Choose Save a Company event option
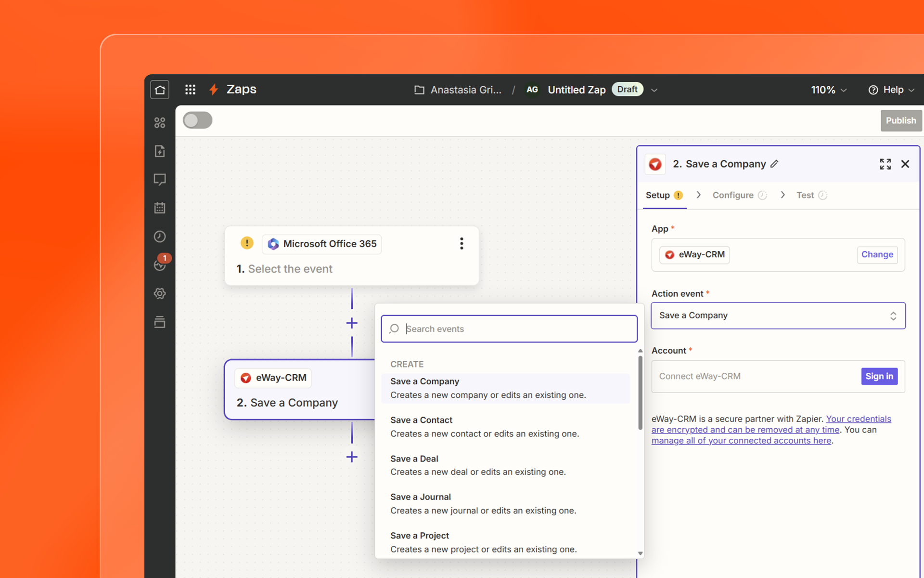Screen dimensions: 924x578 coord(505,388)
